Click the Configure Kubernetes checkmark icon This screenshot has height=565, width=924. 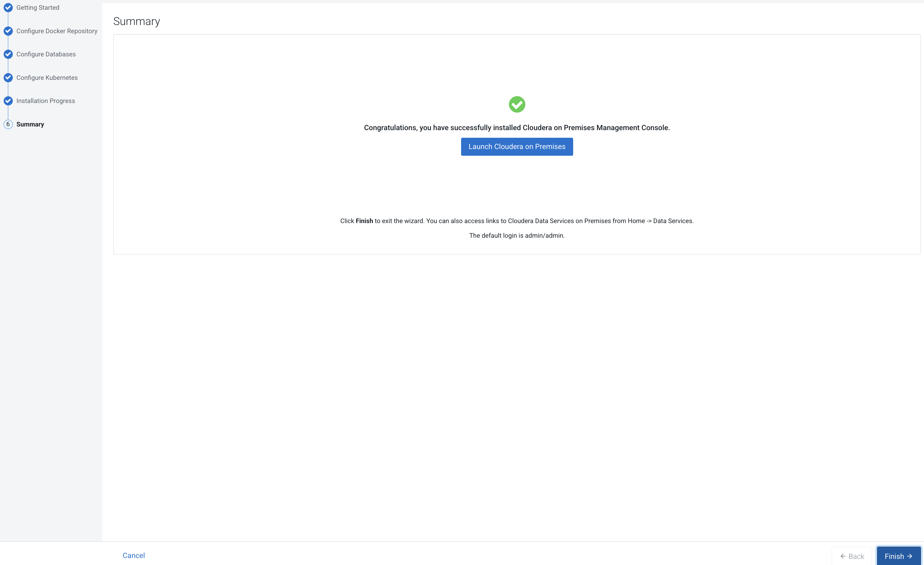(8, 78)
